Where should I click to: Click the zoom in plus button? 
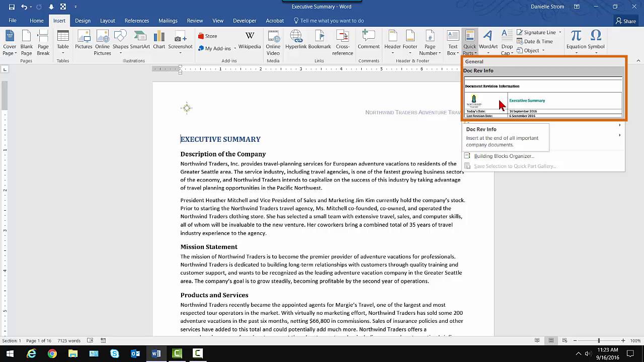623,340
